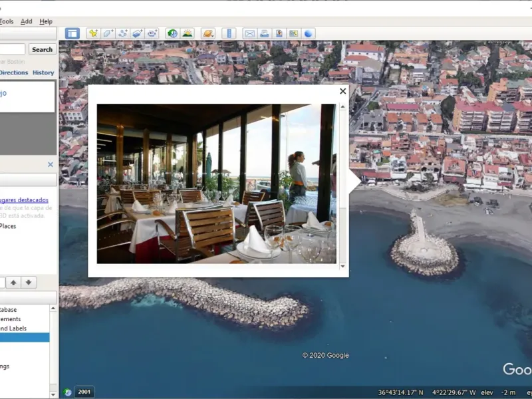Click the Add Placemark pushpin icon
Image resolution: width=532 pixels, height=399 pixels.
[x=93, y=33]
